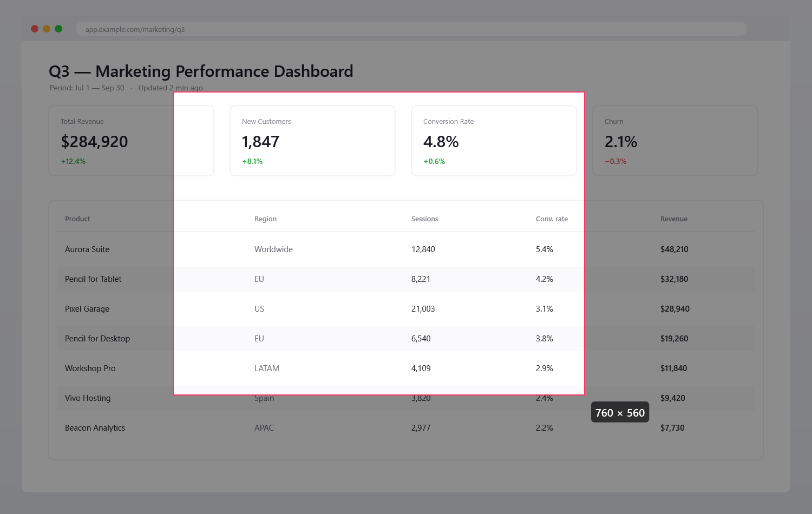Select the Total Revenue card
This screenshot has height=514, width=812.
click(x=132, y=141)
